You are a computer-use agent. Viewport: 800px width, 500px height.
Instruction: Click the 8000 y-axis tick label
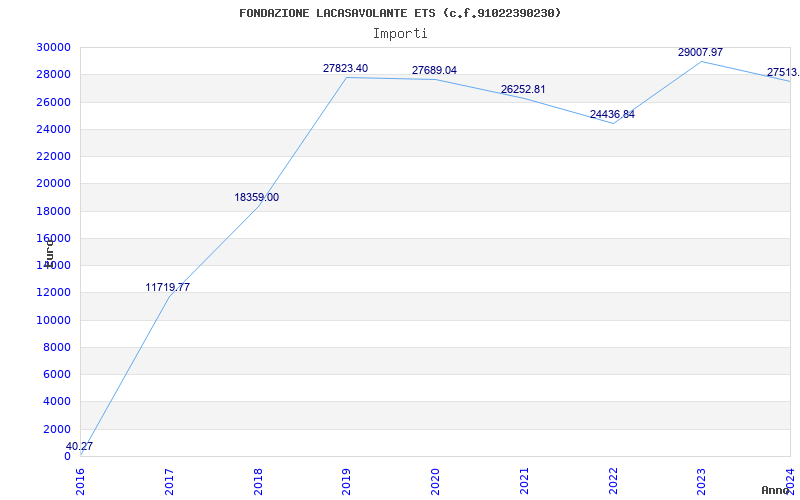(56, 347)
